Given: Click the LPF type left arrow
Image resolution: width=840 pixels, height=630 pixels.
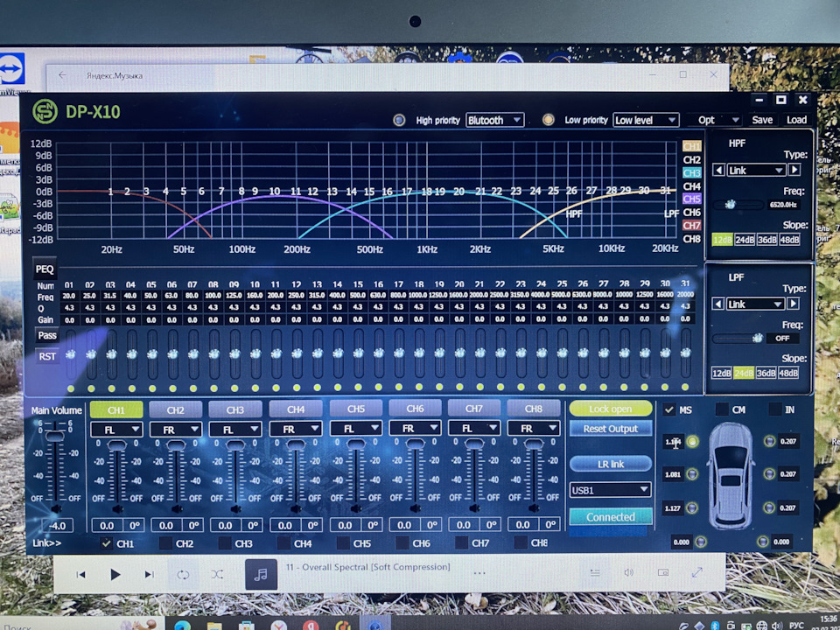Looking at the screenshot, I should (x=717, y=304).
